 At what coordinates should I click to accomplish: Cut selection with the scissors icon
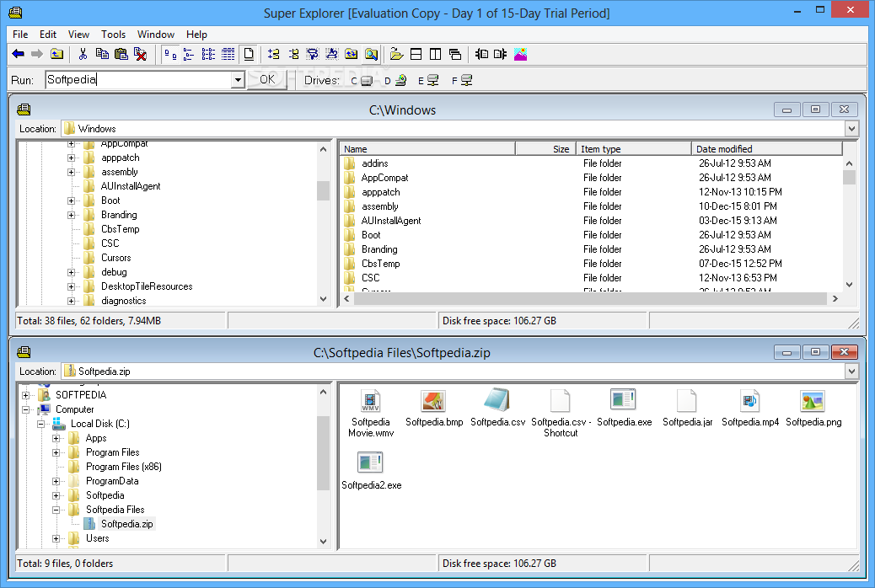(x=83, y=54)
